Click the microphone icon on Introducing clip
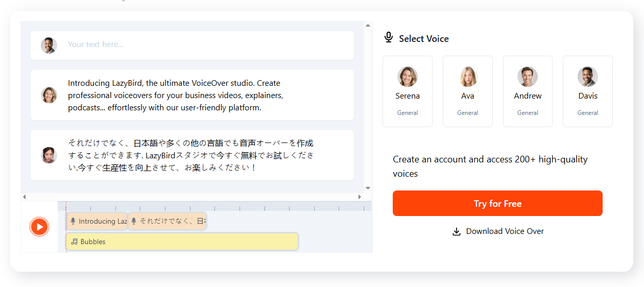Image resolution: width=644 pixels, height=287 pixels. (73, 221)
